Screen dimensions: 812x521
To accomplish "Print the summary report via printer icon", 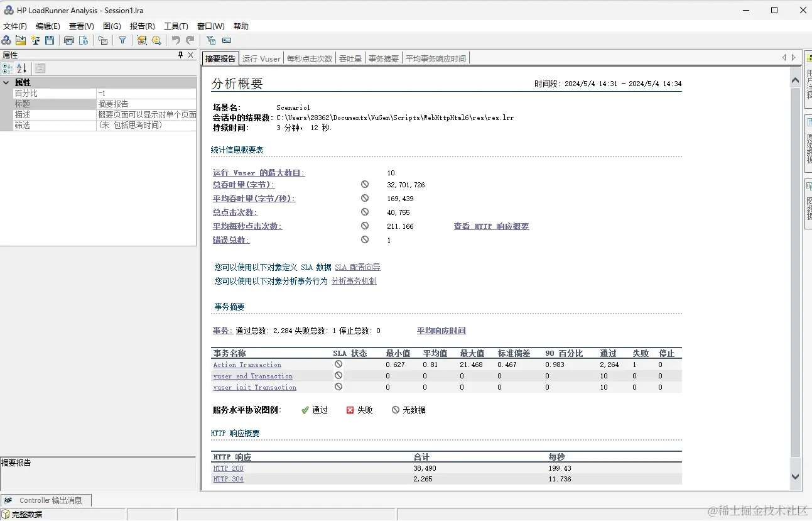I will click(x=69, y=40).
